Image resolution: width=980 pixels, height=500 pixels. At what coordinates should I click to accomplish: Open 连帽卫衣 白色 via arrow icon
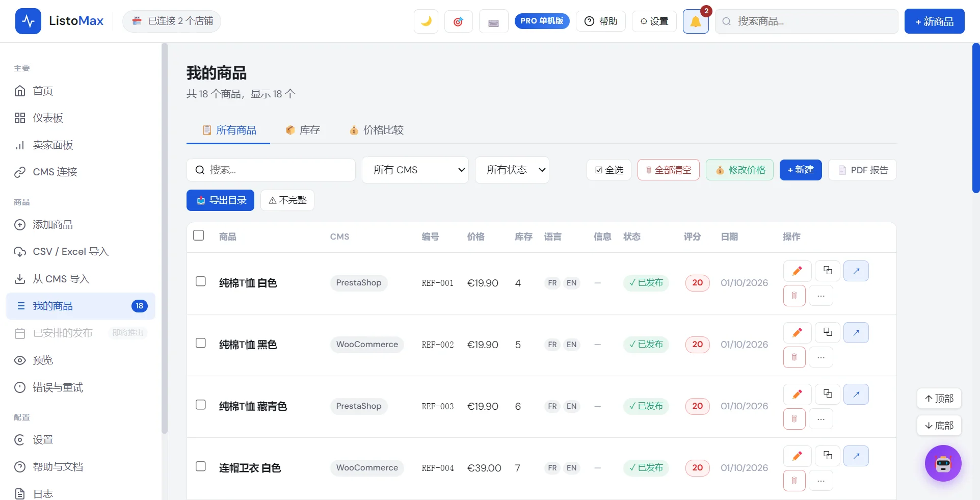(x=856, y=456)
